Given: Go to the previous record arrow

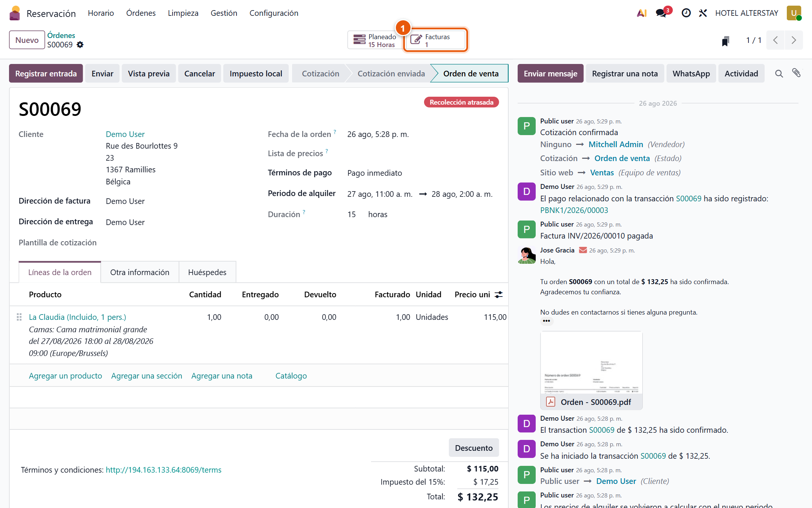Looking at the screenshot, I should [x=775, y=40].
